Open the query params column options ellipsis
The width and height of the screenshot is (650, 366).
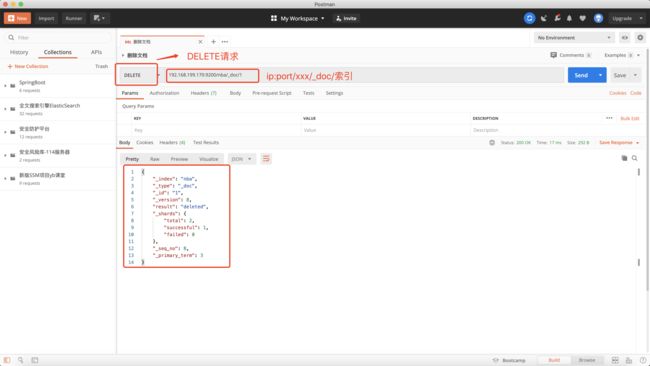pyautogui.click(x=609, y=118)
